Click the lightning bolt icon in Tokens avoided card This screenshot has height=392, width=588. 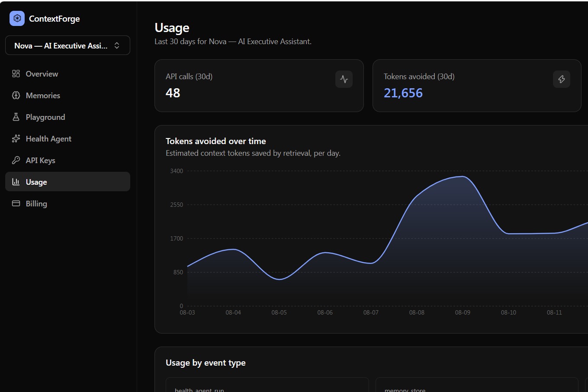point(562,79)
